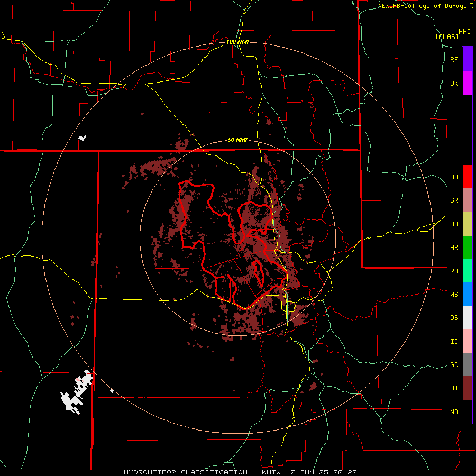Viewport: 476px width, 476px height.
Task: Click the RA legend label
Action: click(x=454, y=271)
